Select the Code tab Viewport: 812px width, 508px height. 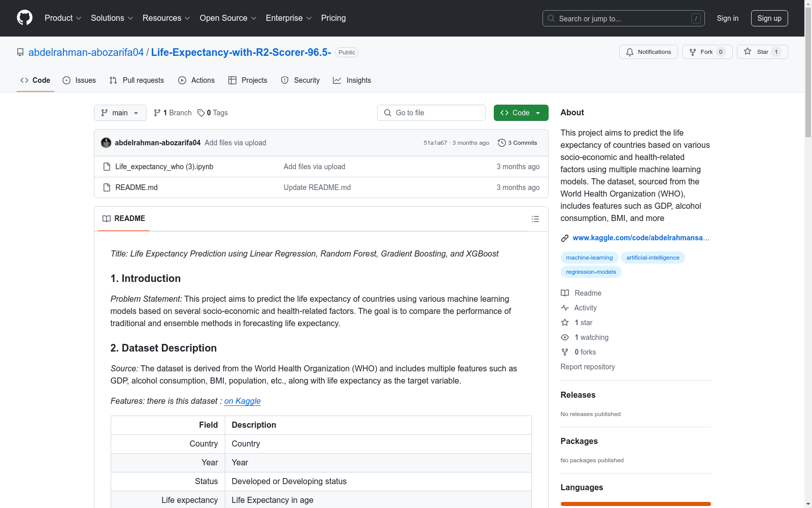click(36, 80)
